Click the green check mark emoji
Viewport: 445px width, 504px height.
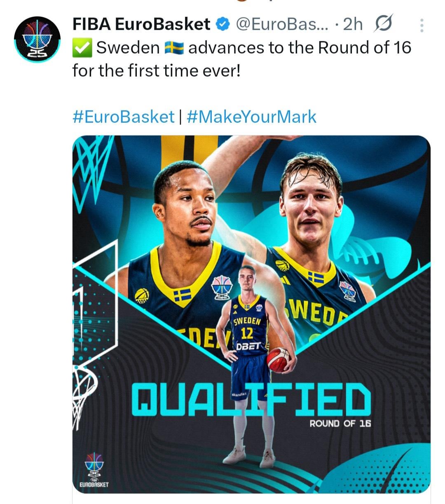click(82, 48)
